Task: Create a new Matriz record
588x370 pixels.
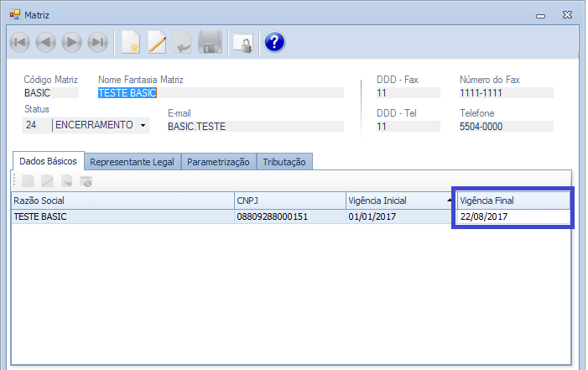Action: tap(130, 42)
